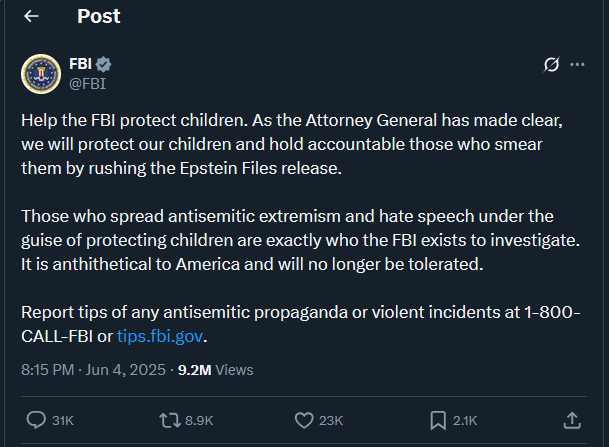View the 9.2M Views analytics
Viewport: 609px width, 447px height.
point(215,369)
